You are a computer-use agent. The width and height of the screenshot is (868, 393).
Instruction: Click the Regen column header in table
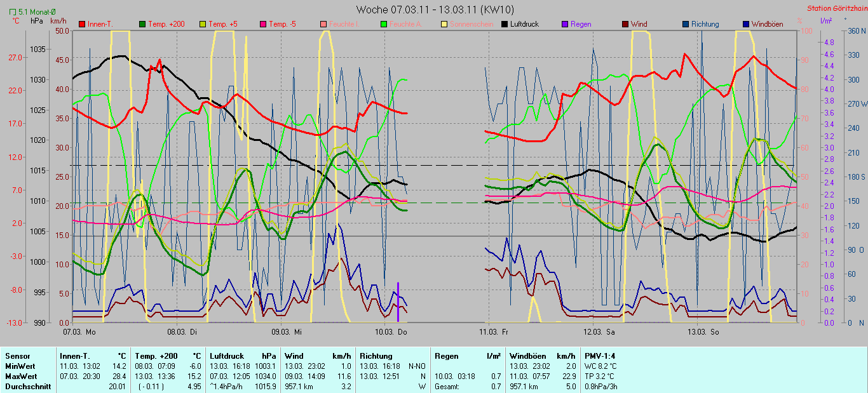pos(447,356)
